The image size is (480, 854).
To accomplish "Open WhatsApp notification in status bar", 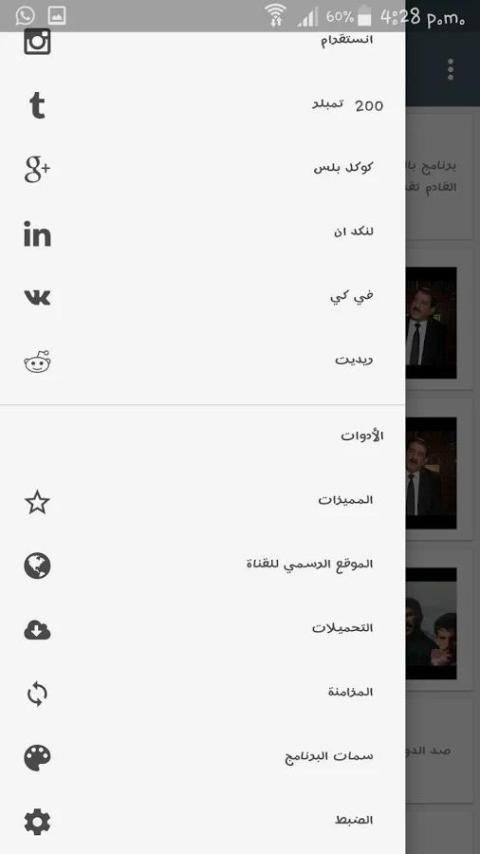I will tap(25, 15).
